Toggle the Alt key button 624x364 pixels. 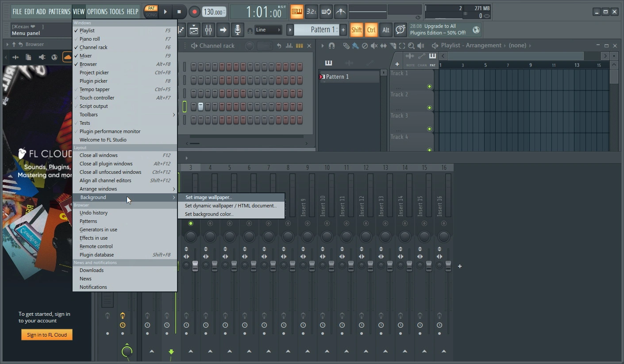click(386, 30)
